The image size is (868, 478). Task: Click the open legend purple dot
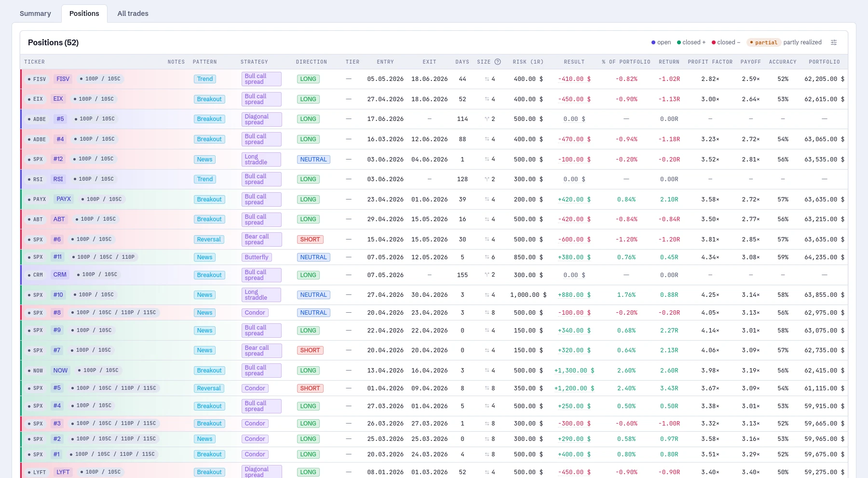pos(653,42)
